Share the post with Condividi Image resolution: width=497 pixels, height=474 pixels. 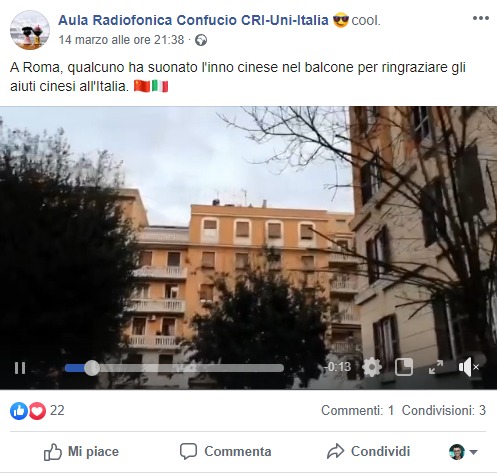tap(368, 452)
